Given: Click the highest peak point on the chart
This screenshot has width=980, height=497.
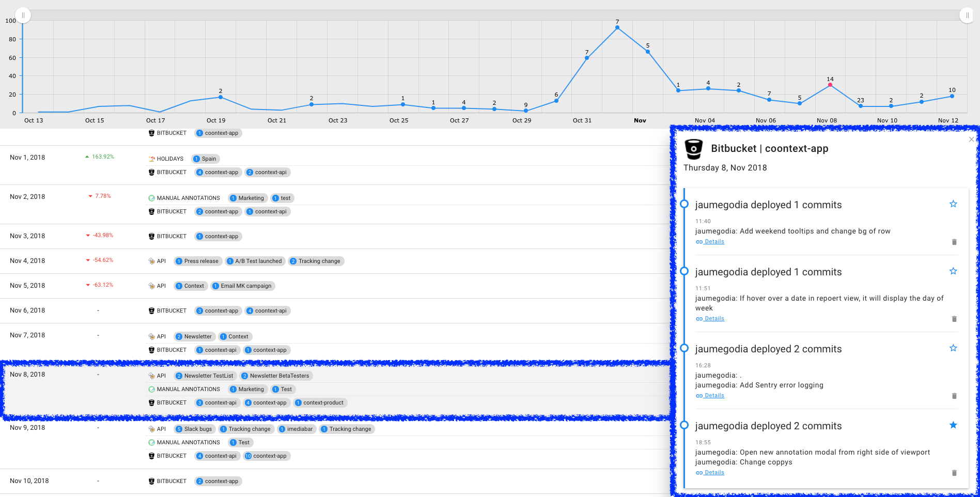Looking at the screenshot, I should coord(617,28).
